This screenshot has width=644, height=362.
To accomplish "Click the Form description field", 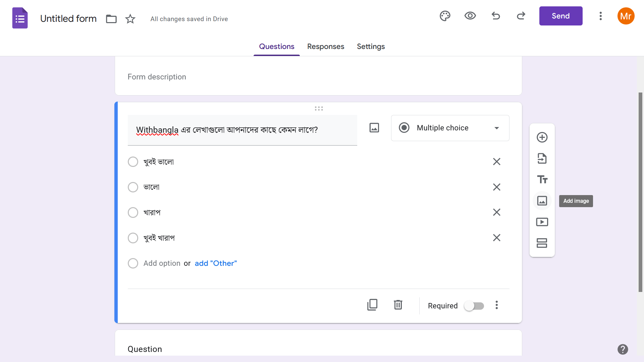I will pos(157,77).
